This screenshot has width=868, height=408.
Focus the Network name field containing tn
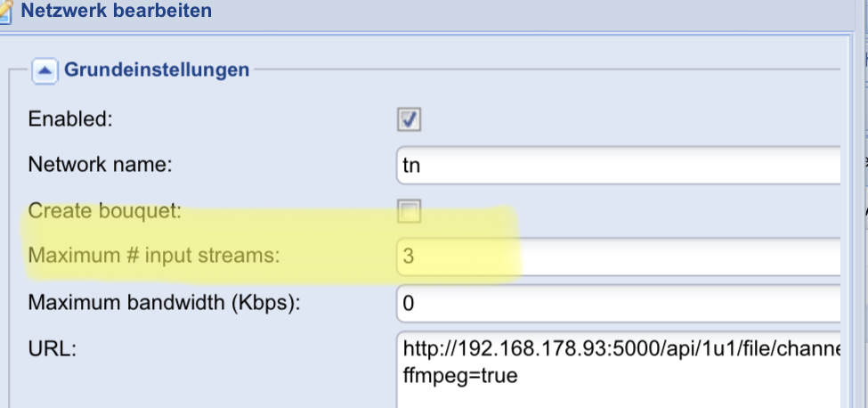pyautogui.click(x=619, y=165)
